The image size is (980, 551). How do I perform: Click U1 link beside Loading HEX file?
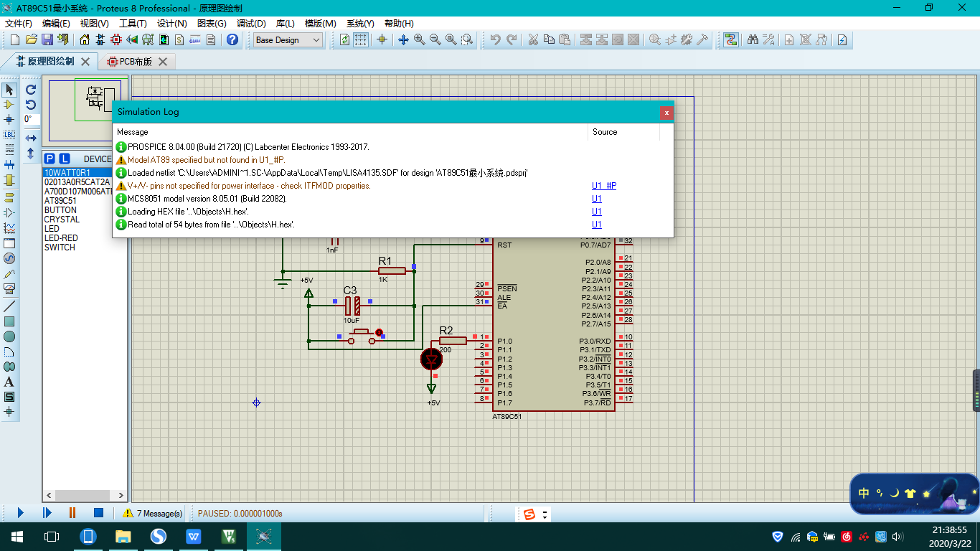pos(597,212)
